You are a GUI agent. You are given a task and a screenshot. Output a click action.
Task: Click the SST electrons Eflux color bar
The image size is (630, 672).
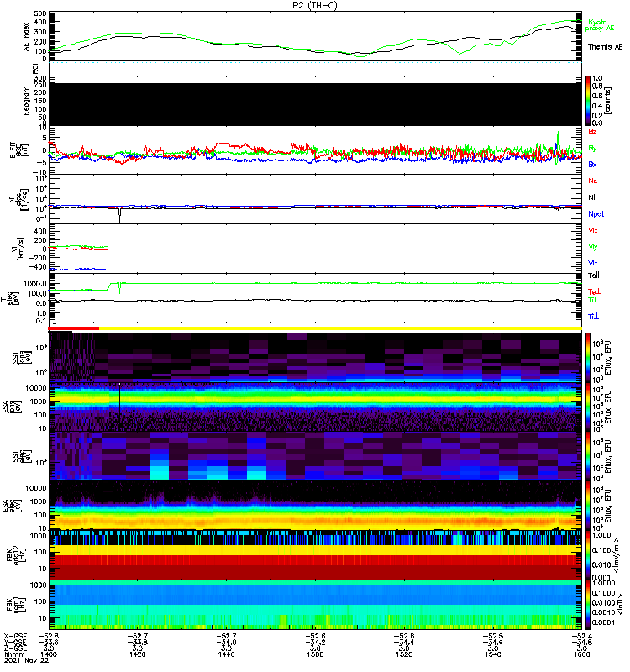point(588,456)
